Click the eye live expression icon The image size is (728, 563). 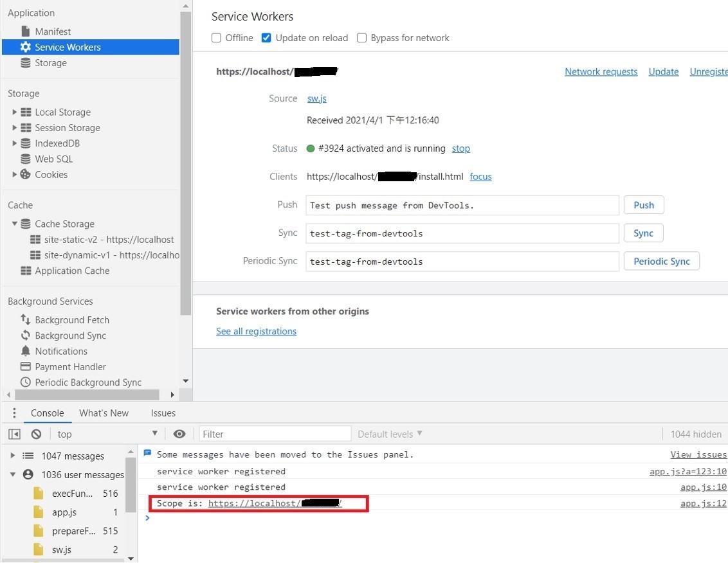(179, 434)
